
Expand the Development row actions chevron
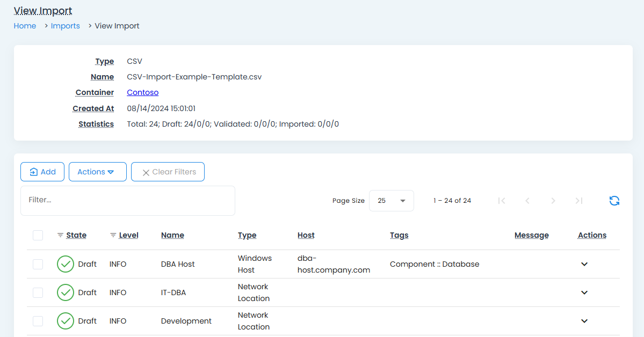[584, 321]
